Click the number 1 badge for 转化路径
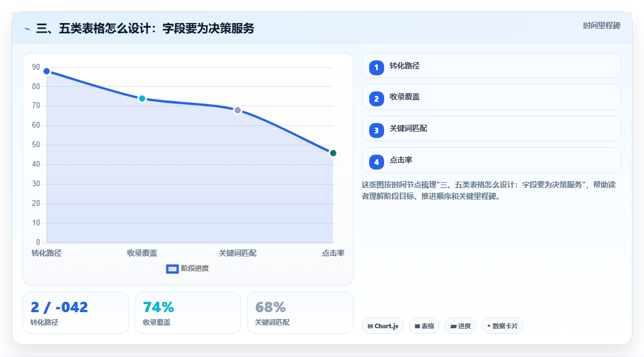 point(376,68)
